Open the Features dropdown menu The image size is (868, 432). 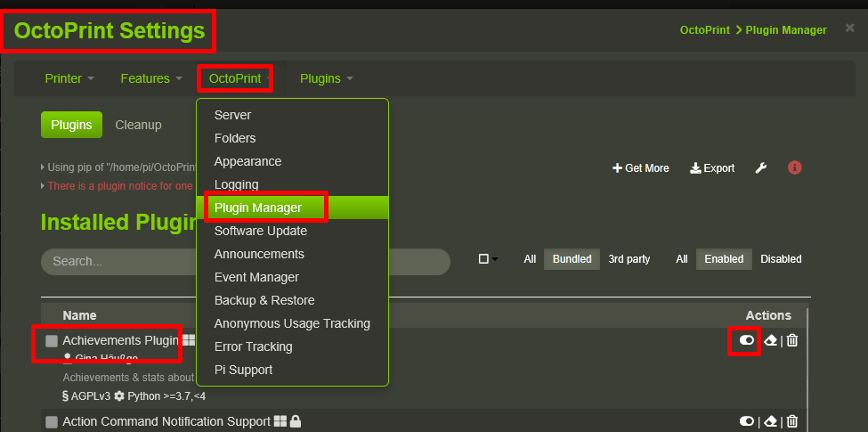tap(150, 78)
